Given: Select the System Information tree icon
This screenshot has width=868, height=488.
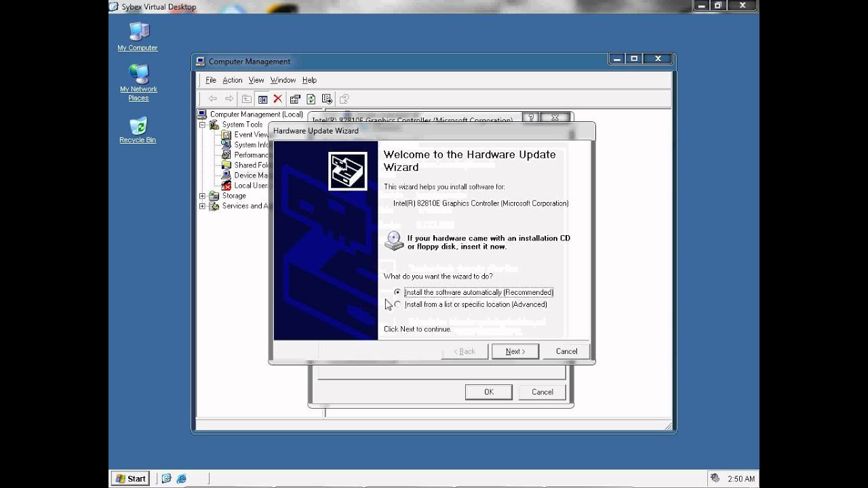Looking at the screenshot, I should coord(226,145).
